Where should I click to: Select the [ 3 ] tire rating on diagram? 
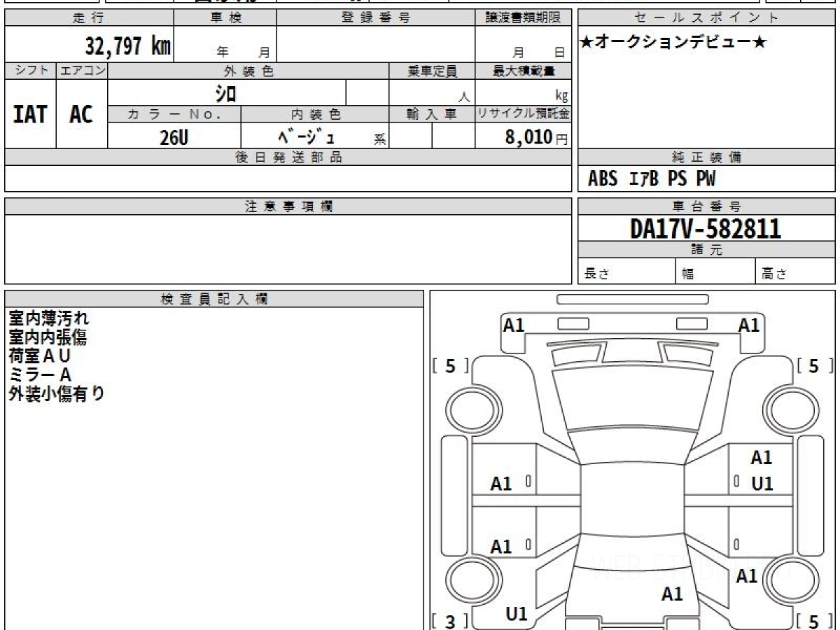click(451, 621)
